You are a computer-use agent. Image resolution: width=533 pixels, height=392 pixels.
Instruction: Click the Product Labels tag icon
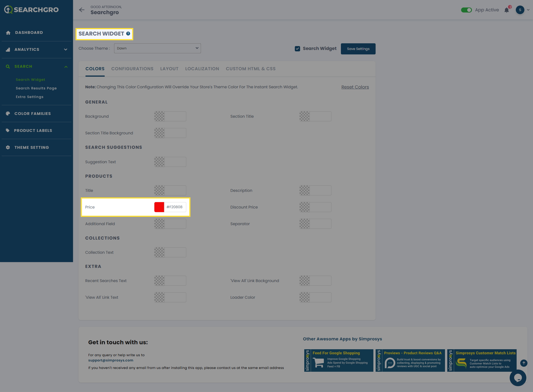click(8, 130)
